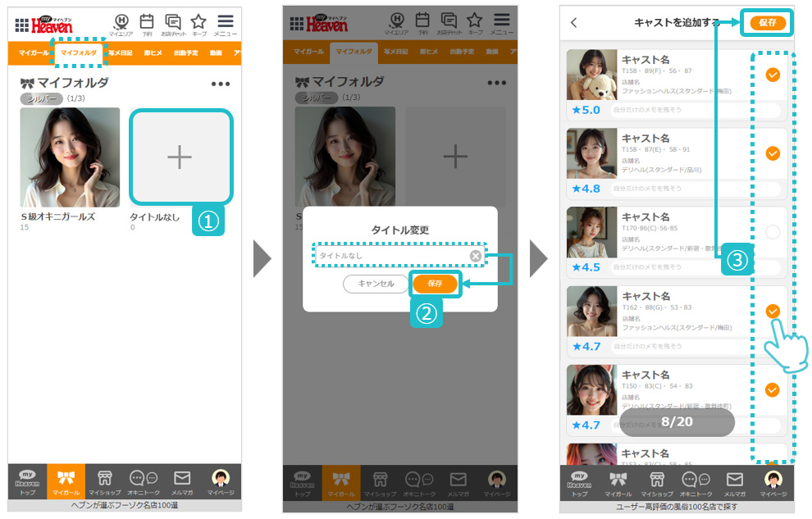Uncheck the cast rated ★5.0
This screenshot has height=519, width=812.
(x=772, y=75)
